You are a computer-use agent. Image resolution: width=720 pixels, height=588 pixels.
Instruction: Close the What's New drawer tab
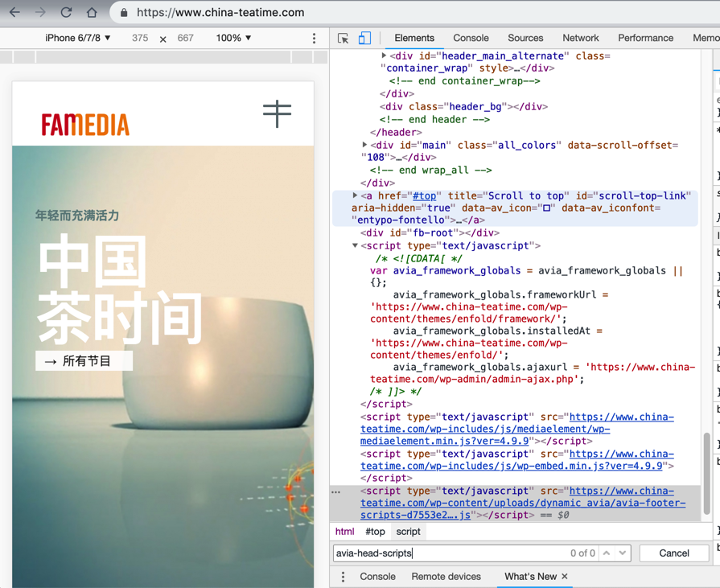[x=565, y=577]
